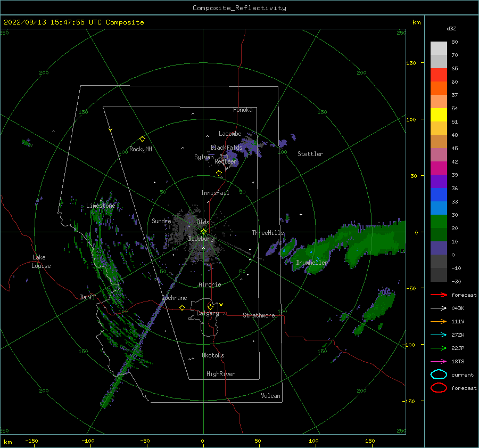Click the cyan current ellipse icon
The height and width of the screenshot is (448, 479).
tap(439, 374)
